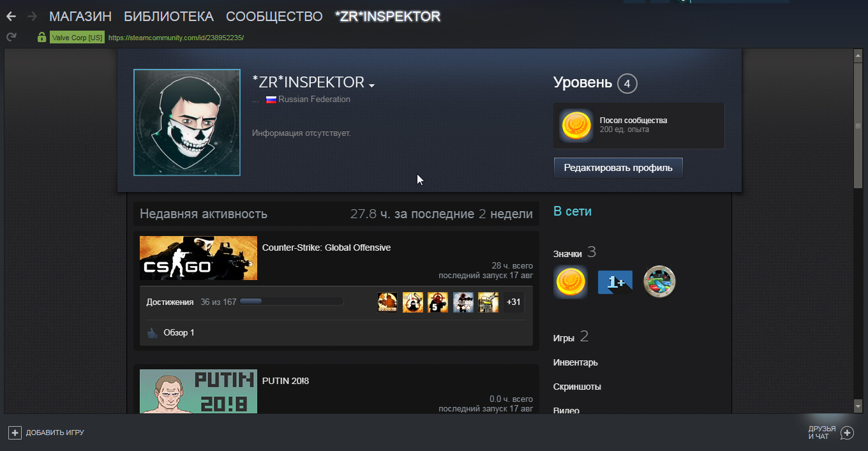The image size is (868, 451).
Task: Open the friends and chat plus icon
Action: pyautogui.click(x=847, y=433)
